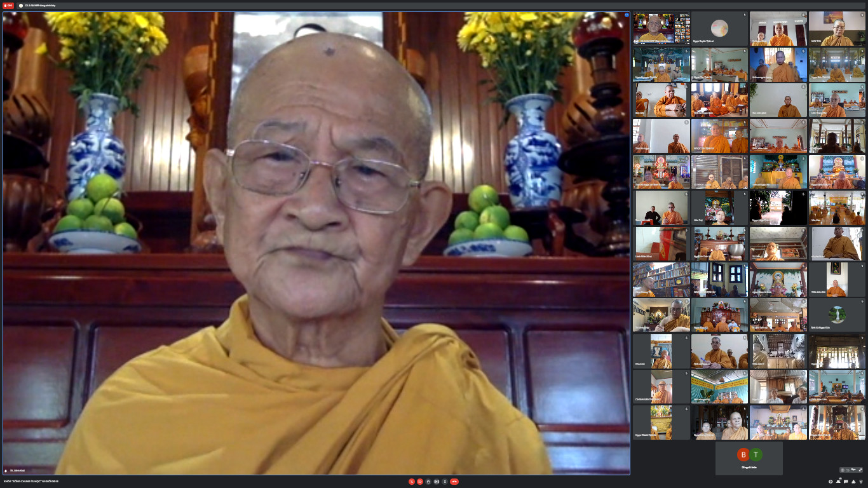Image resolution: width=868 pixels, height=488 pixels.
Task: Show the participants people panel
Action: point(838,481)
